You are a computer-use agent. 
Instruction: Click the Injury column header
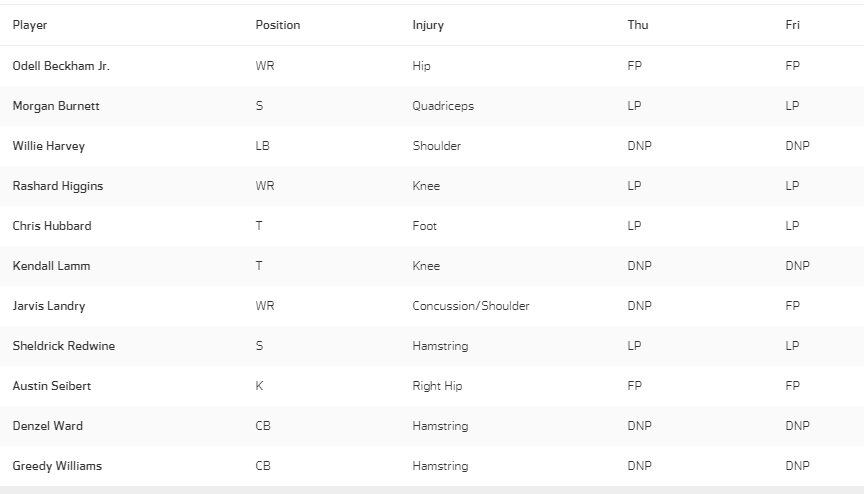pyautogui.click(x=428, y=25)
